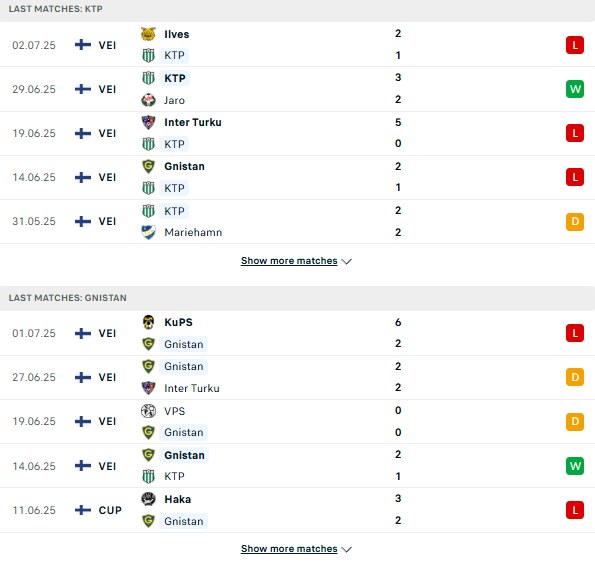Click chevron next to KTP's Show more matches
This screenshot has width=595, height=563.
click(346, 261)
